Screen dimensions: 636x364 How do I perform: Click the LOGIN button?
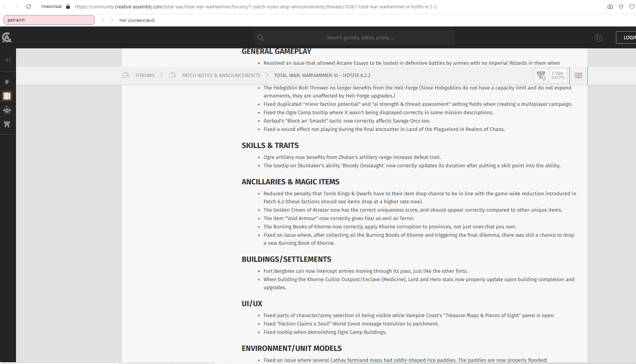(x=627, y=37)
